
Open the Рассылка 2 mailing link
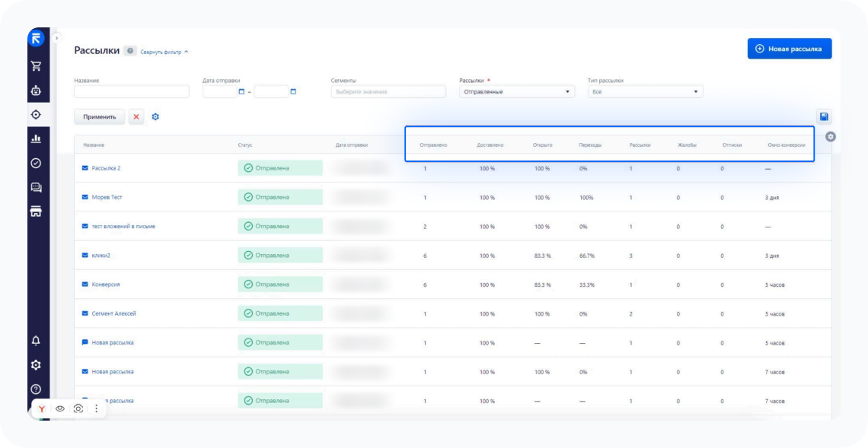(x=107, y=168)
